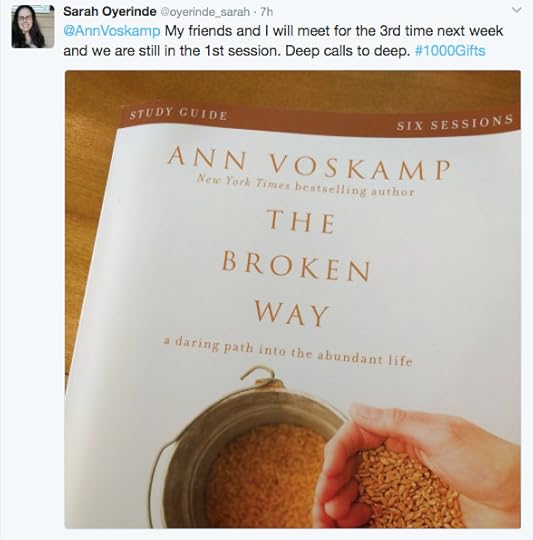This screenshot has width=533, height=540.
Task: Click the word BROKEN on book cover
Action: pos(296,268)
